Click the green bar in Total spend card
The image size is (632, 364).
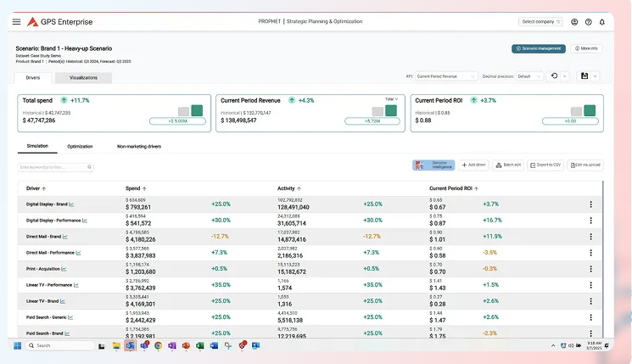point(197,110)
